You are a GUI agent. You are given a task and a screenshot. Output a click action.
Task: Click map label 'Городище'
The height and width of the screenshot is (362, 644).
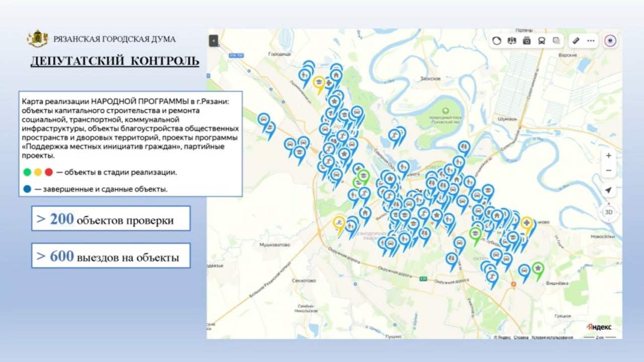pos(280,53)
